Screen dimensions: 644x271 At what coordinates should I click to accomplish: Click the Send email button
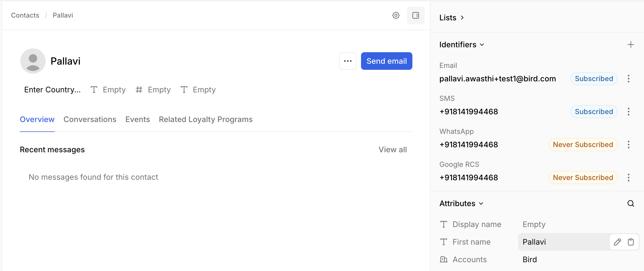386,61
